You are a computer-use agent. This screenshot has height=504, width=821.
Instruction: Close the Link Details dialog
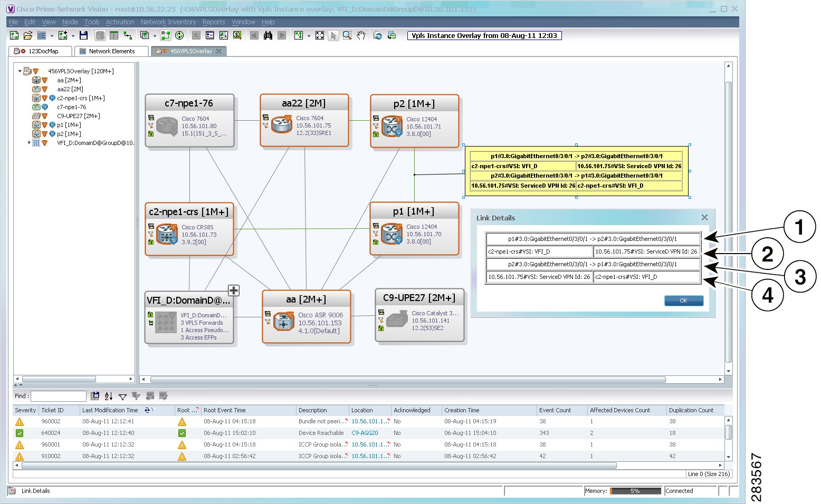pos(704,217)
